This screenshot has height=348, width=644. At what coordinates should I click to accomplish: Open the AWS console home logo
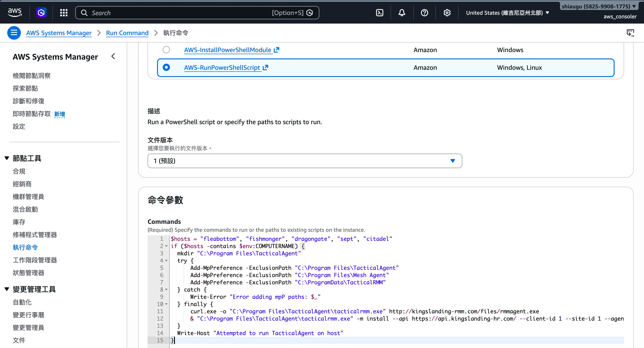[x=15, y=12]
